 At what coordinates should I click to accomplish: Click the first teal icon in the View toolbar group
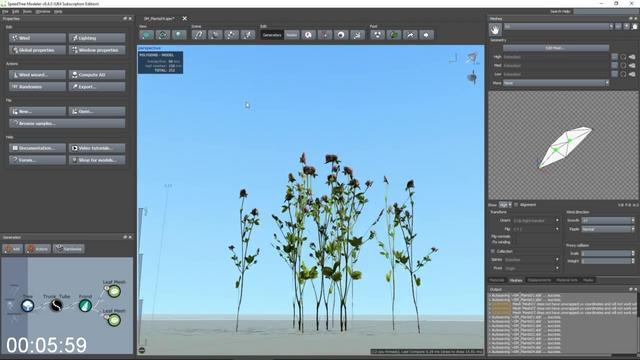pos(147,35)
